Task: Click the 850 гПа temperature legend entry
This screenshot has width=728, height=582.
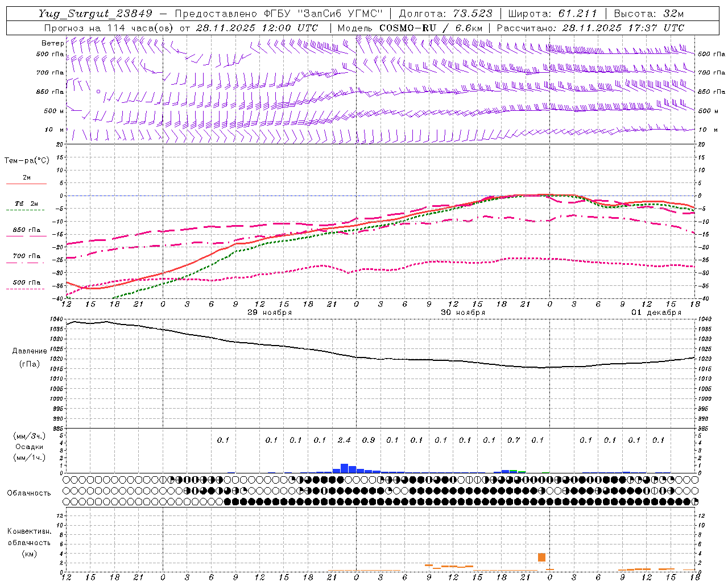Action: (26, 230)
